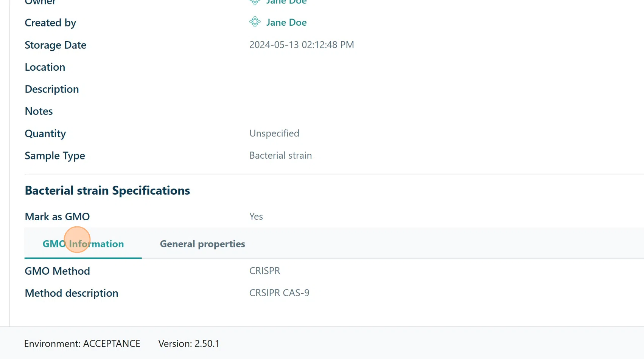Click the Environment: ACCEPTANCE footer text
This screenshot has height=359, width=644.
click(82, 344)
